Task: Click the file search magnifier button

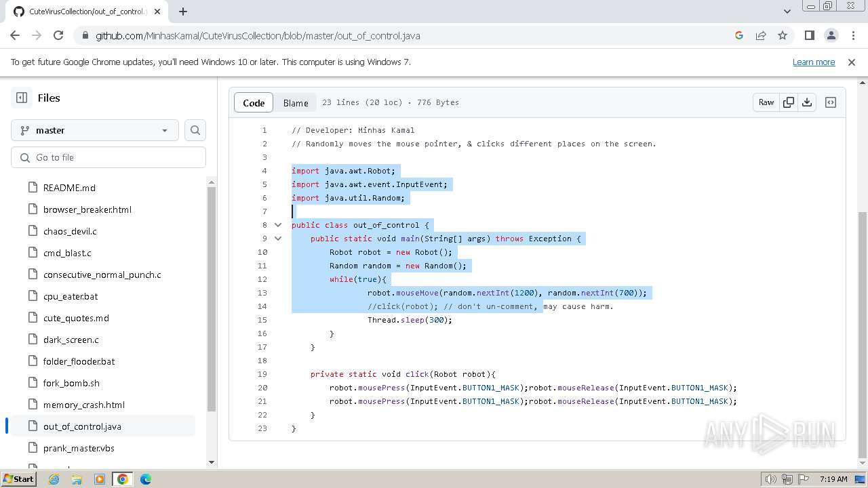Action: click(195, 130)
